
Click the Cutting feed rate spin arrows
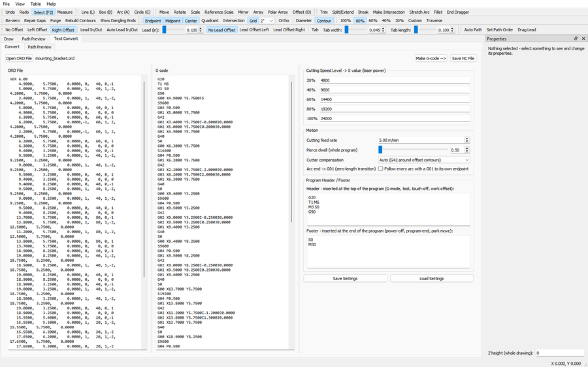click(467, 140)
